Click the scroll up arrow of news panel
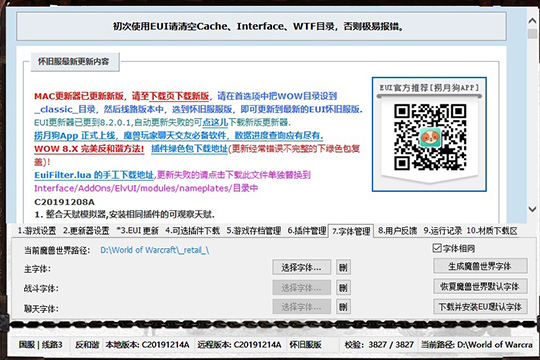The image size is (540, 360). [532, 21]
